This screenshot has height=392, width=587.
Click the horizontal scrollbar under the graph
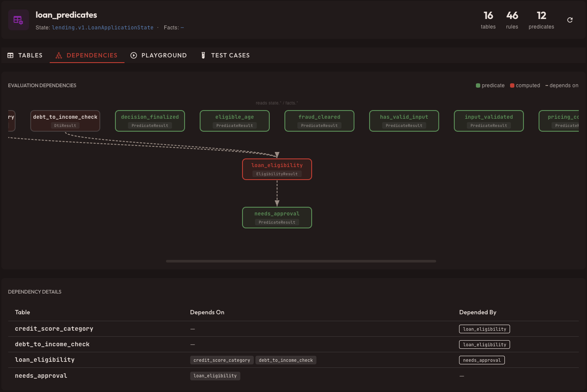300,261
